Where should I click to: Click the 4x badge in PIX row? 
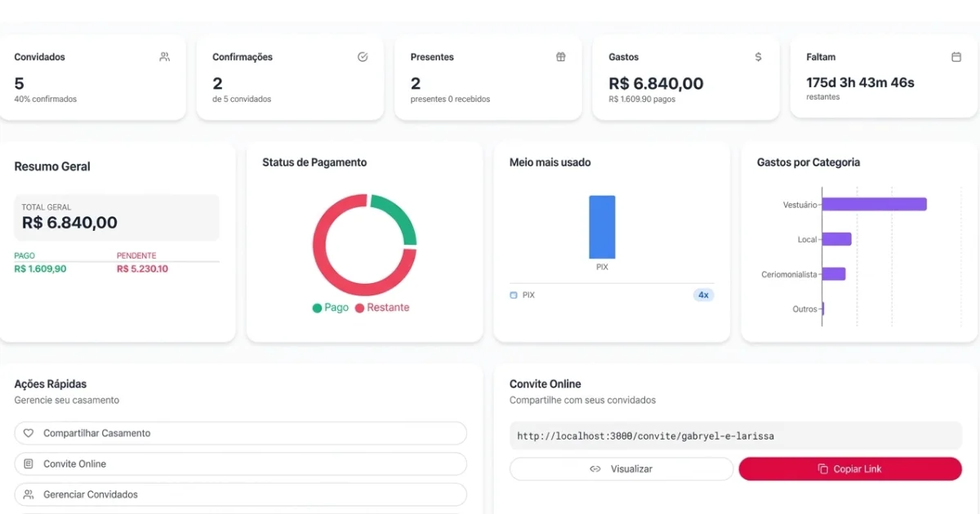pos(703,295)
